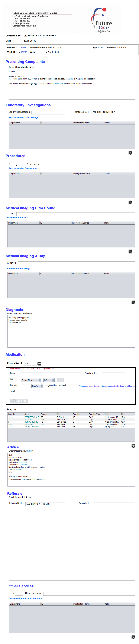
Task: Expand the OD frequency dropdown
Action: 49,380
